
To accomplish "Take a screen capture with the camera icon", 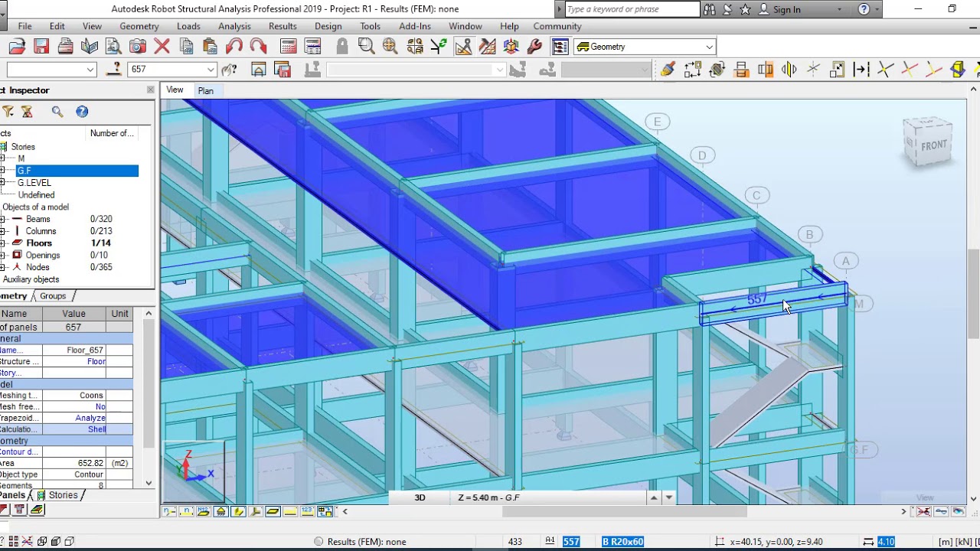I will pyautogui.click(x=138, y=47).
